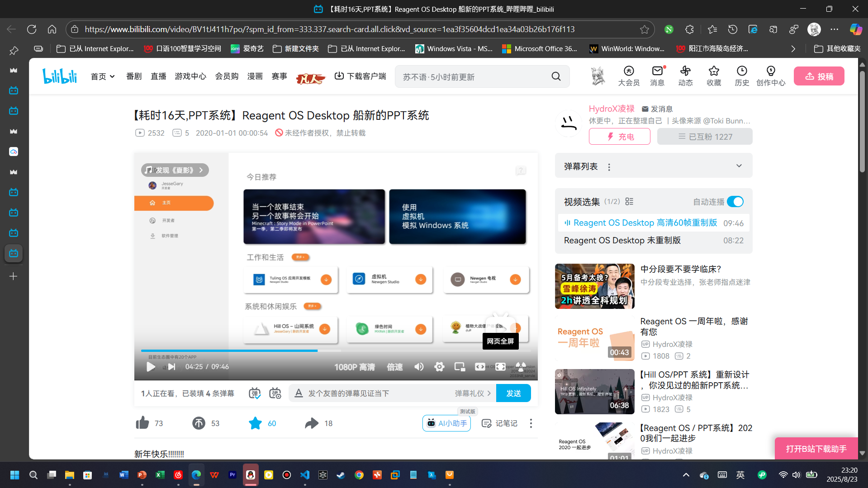Click 下载客户端 link

coord(360,76)
